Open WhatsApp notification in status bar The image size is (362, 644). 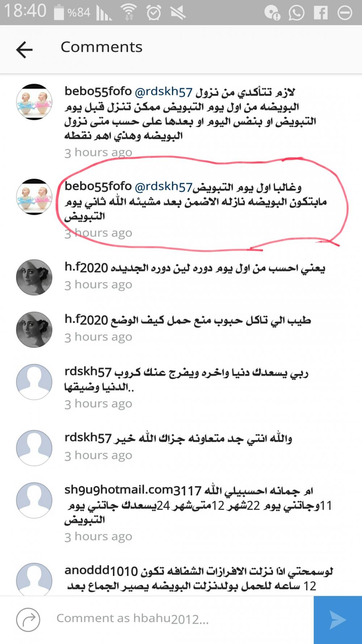point(296,13)
